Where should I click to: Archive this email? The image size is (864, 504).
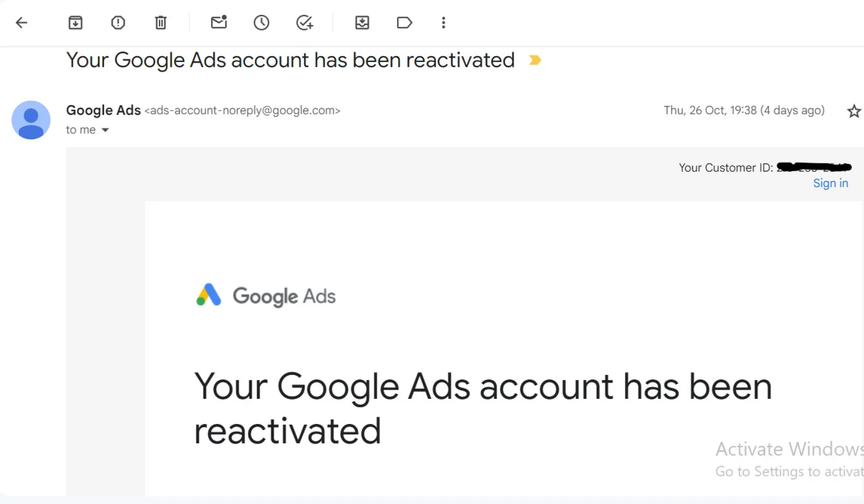75,22
